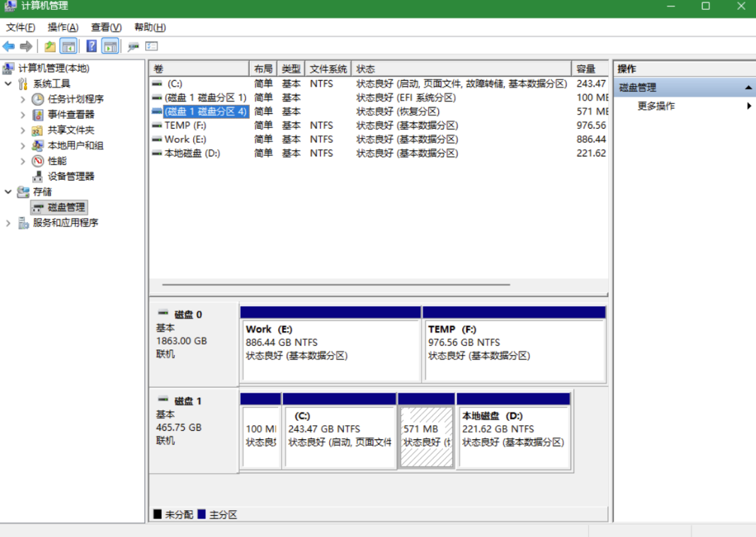Click the Up one level folder icon

click(x=50, y=46)
